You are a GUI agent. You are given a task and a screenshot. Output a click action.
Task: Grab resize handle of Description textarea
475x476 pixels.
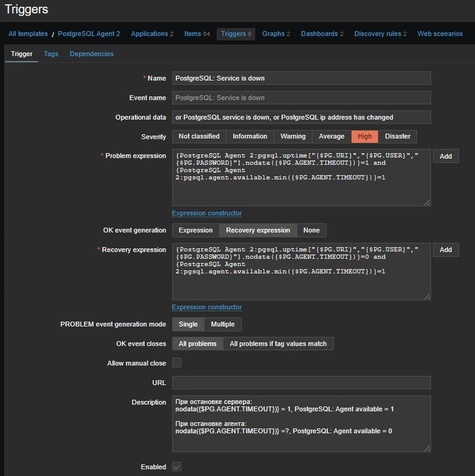pos(427,449)
